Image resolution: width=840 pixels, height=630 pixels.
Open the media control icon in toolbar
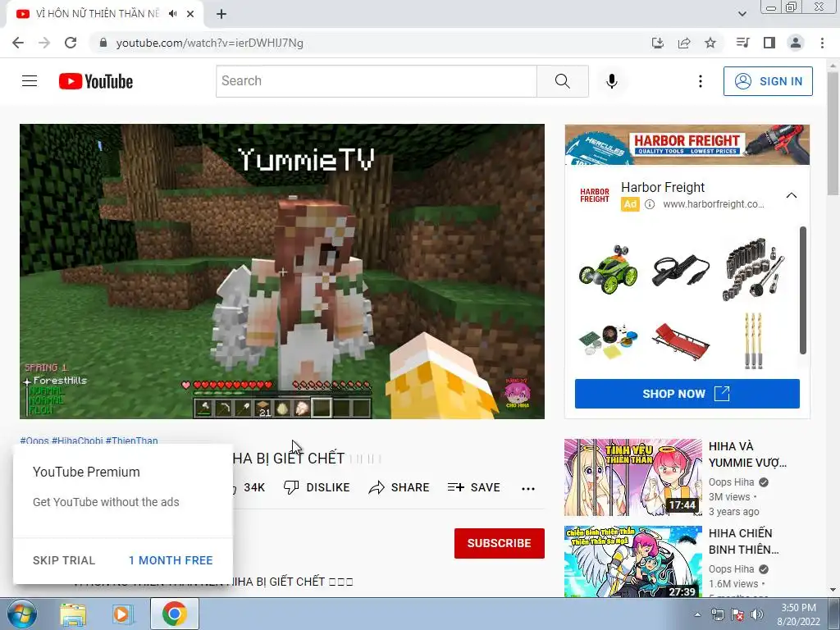(x=742, y=43)
